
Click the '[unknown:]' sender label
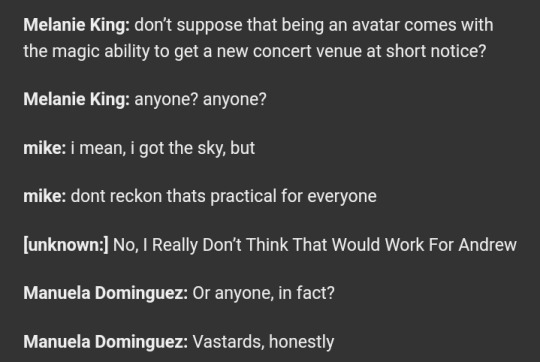coord(66,245)
